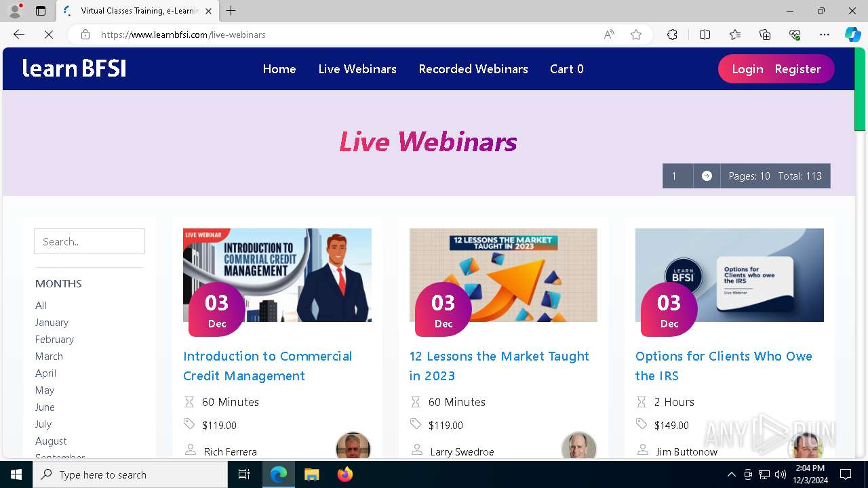Add this page to favorites
The image size is (868, 488).
tap(636, 35)
